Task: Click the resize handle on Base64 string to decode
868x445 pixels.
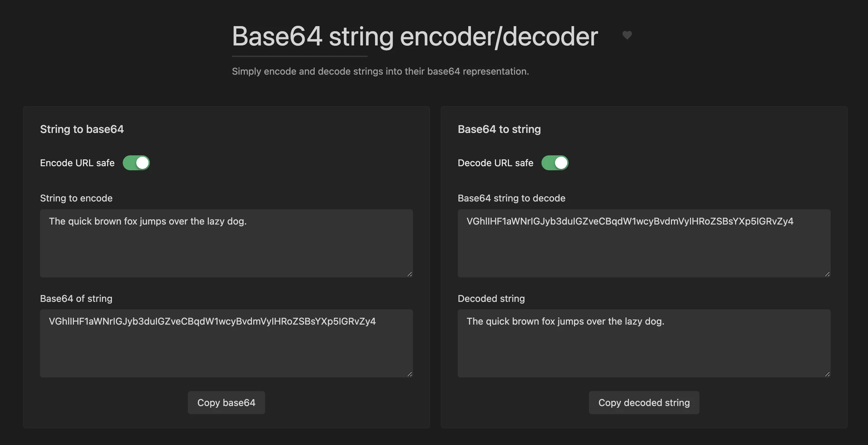Action: [827, 273]
